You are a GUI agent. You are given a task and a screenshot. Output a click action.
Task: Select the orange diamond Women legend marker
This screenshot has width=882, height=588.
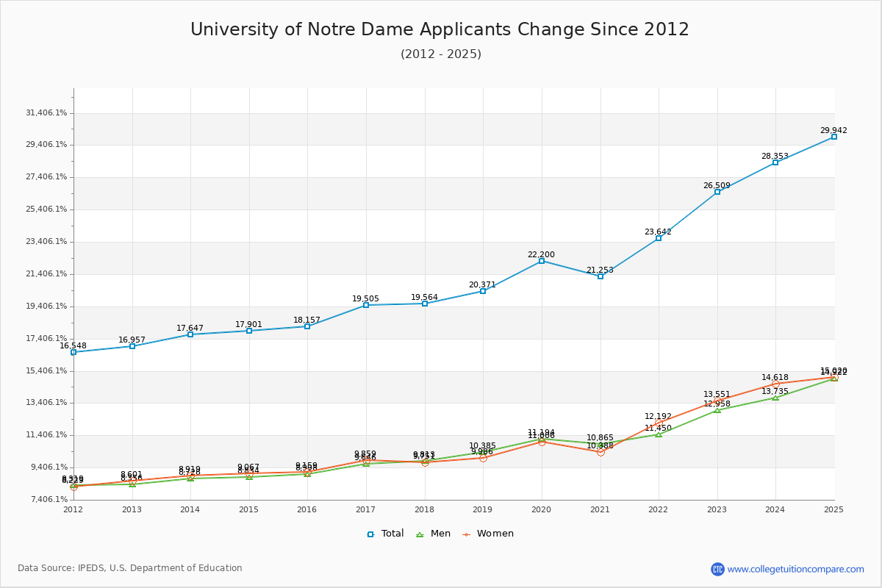pos(467,533)
